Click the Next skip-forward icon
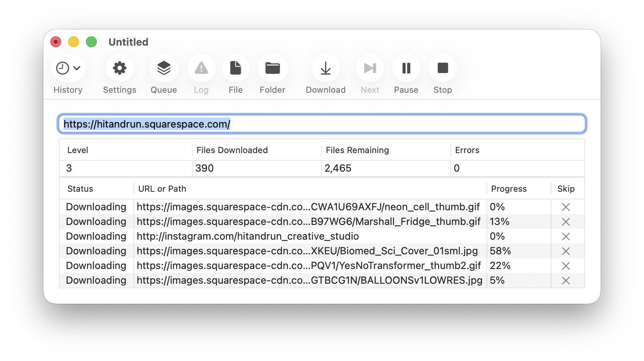The height and width of the screenshot is (361, 644). coord(370,68)
